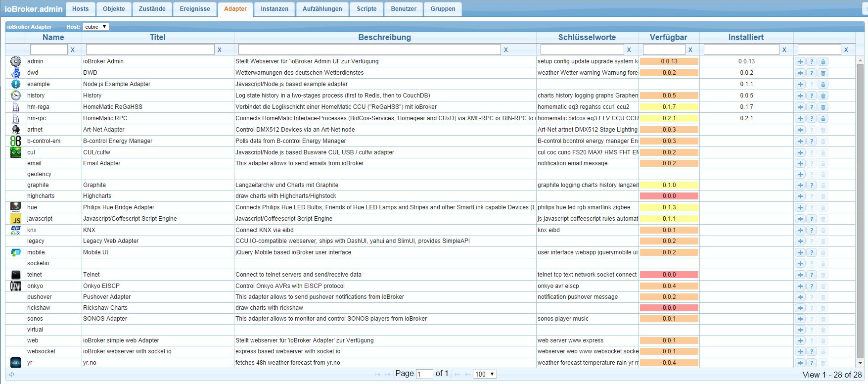Install the yr adapter with the plus icon
The image size is (868, 384).
pyautogui.click(x=800, y=363)
